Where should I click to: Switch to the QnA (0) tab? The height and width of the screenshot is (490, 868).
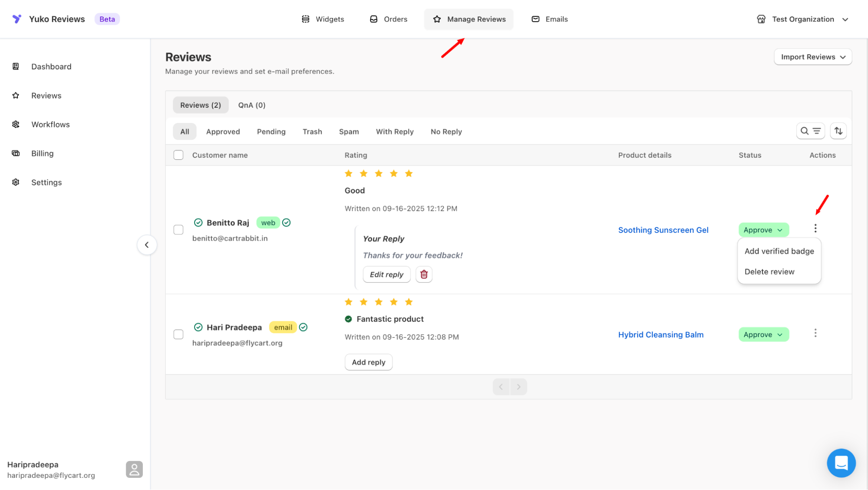pos(251,105)
